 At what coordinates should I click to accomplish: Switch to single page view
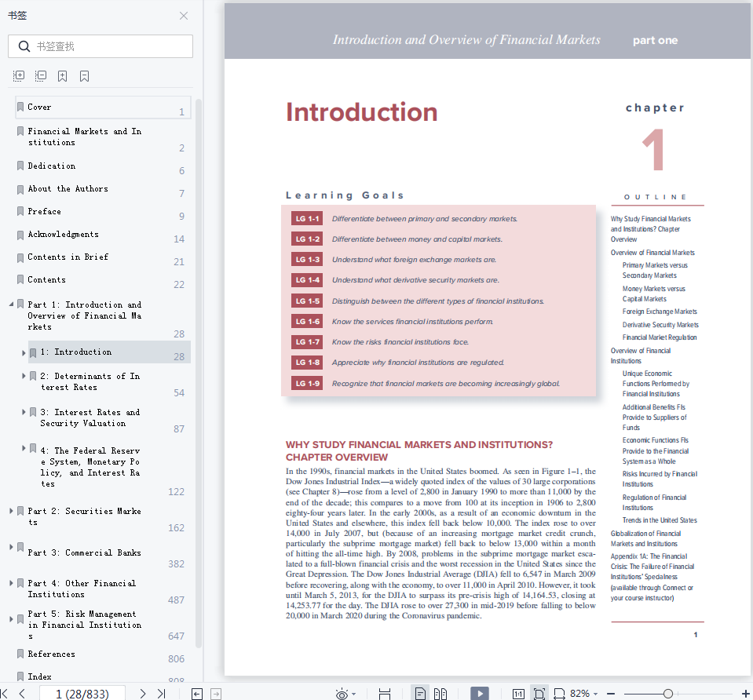[x=420, y=694]
